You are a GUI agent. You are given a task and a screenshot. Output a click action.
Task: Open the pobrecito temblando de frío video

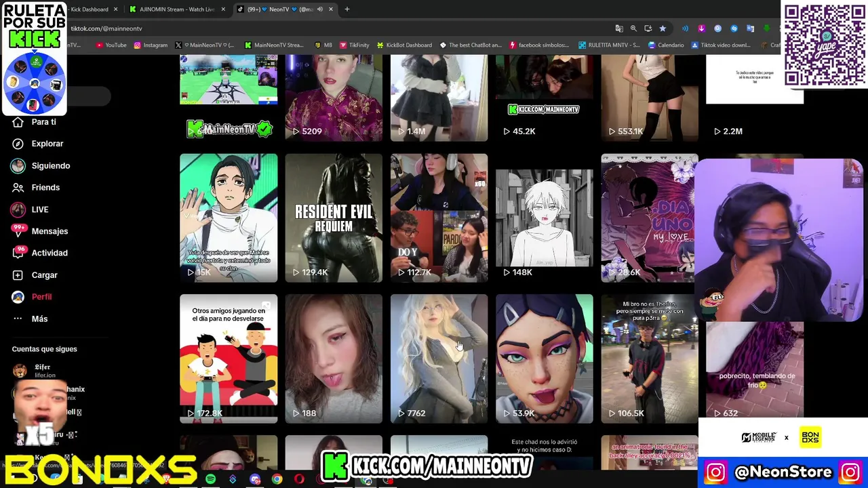click(755, 369)
